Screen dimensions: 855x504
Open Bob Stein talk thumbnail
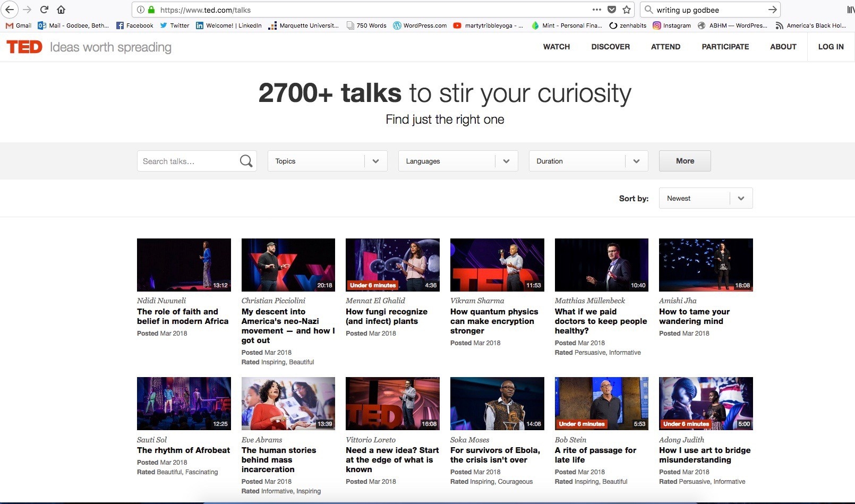coord(602,403)
